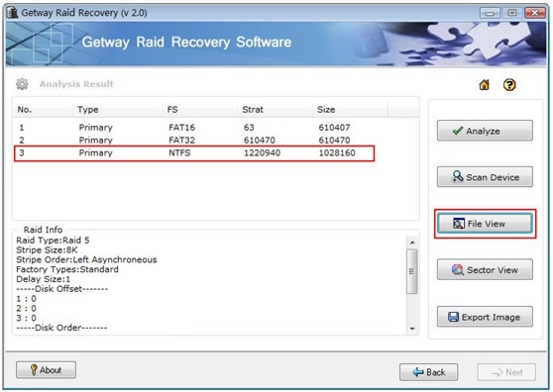Open help via question mark icon
Viewport: 553px width, 392px height.
(509, 84)
